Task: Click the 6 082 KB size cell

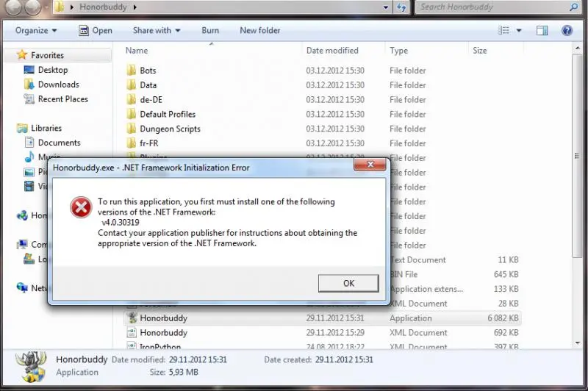Action: [x=503, y=318]
